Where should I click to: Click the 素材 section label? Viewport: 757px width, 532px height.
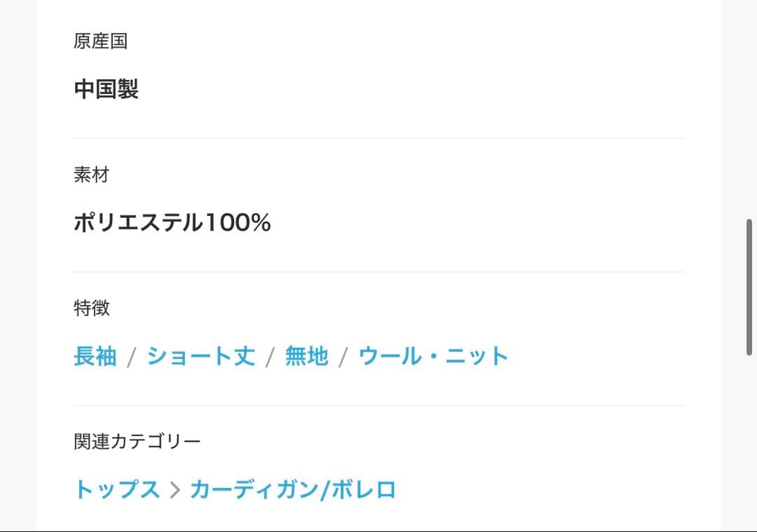pos(92,175)
